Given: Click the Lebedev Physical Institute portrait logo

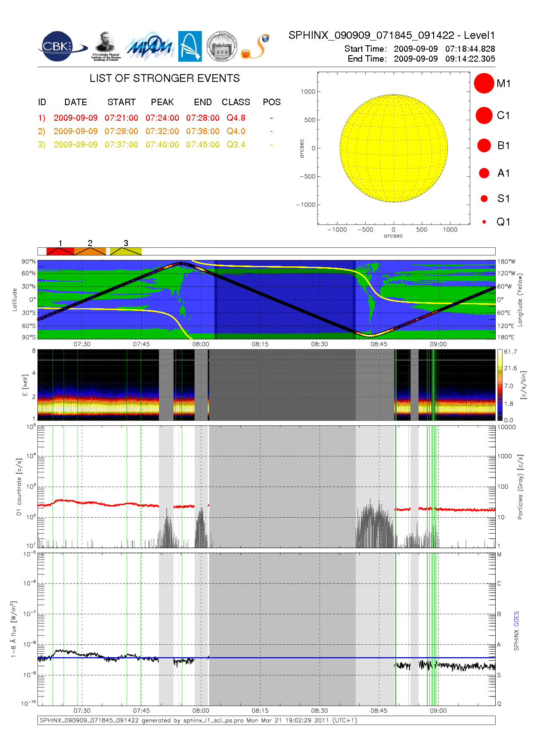Looking at the screenshot, I should pos(106,47).
